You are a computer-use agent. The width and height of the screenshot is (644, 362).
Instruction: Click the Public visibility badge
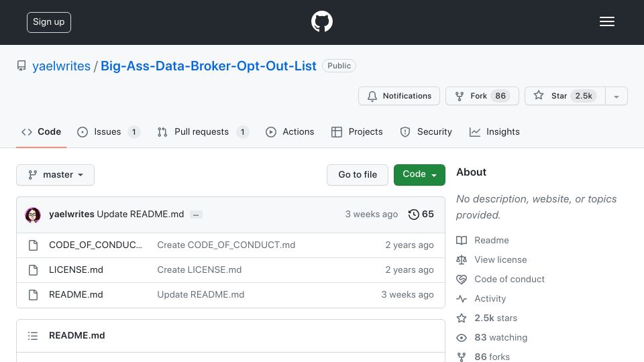point(339,66)
